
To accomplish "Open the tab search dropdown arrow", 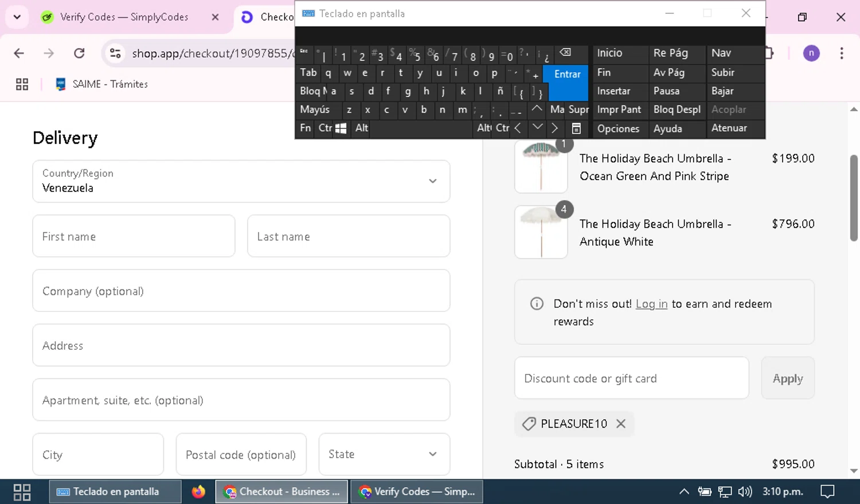I will click(17, 17).
